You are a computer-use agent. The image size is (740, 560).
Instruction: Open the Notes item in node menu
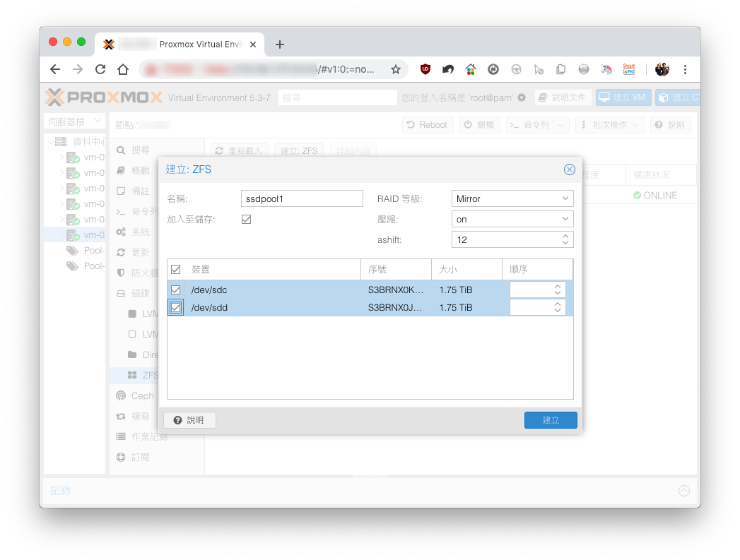point(140,191)
